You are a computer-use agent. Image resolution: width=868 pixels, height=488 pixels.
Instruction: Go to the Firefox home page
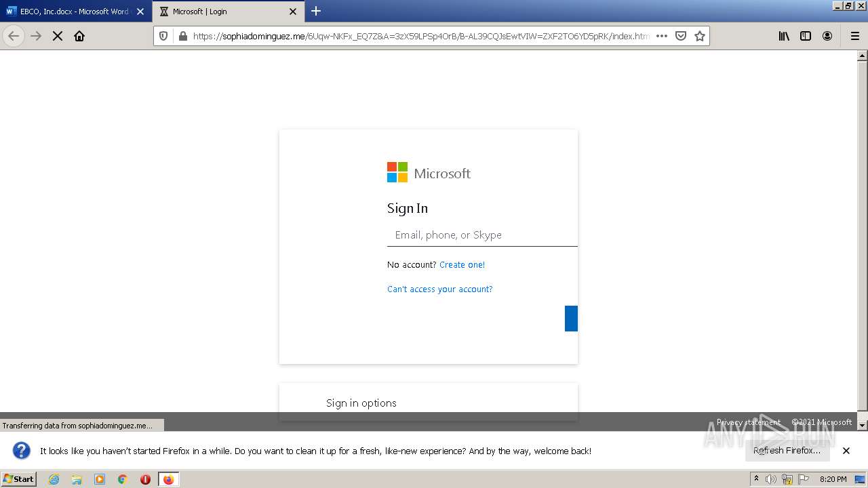pyautogui.click(x=79, y=36)
